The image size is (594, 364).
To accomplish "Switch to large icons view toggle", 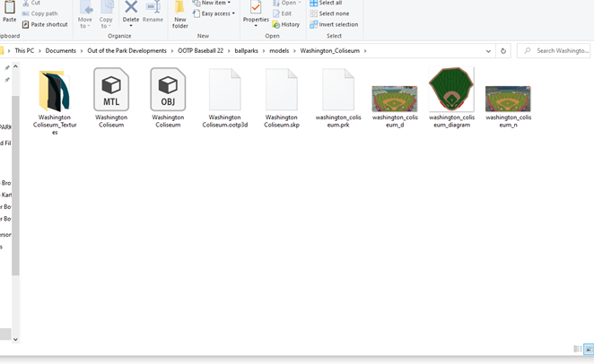I will (588, 350).
